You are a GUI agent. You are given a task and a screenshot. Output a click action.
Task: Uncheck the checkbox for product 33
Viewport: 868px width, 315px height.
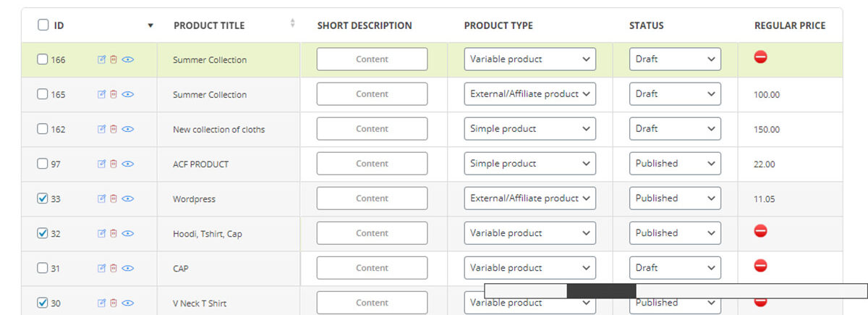[x=43, y=199]
